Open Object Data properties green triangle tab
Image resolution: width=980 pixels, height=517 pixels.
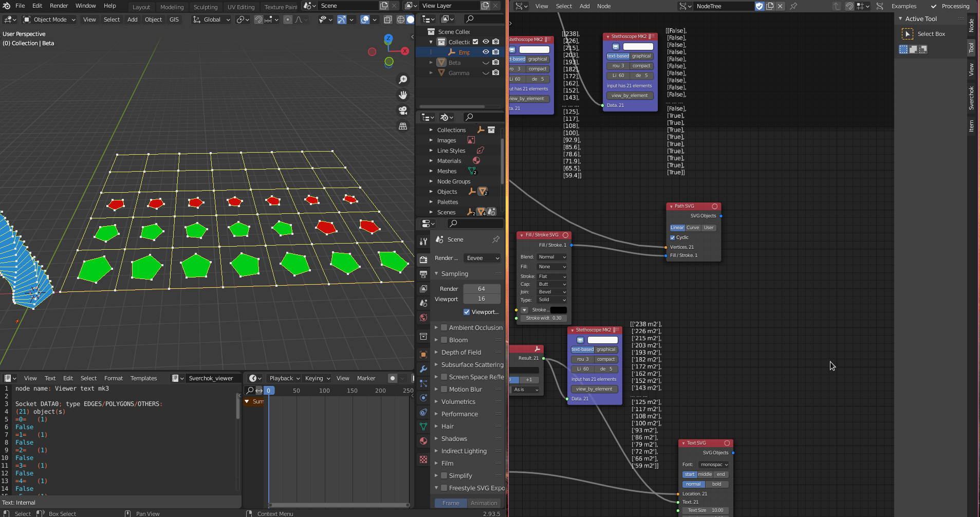(x=423, y=426)
